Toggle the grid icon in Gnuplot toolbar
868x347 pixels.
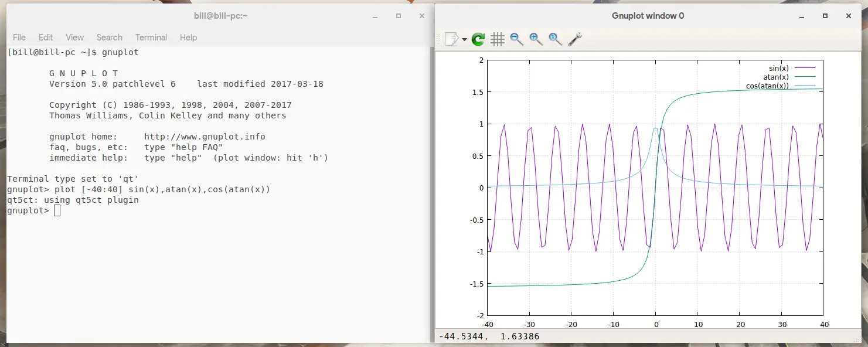(498, 39)
